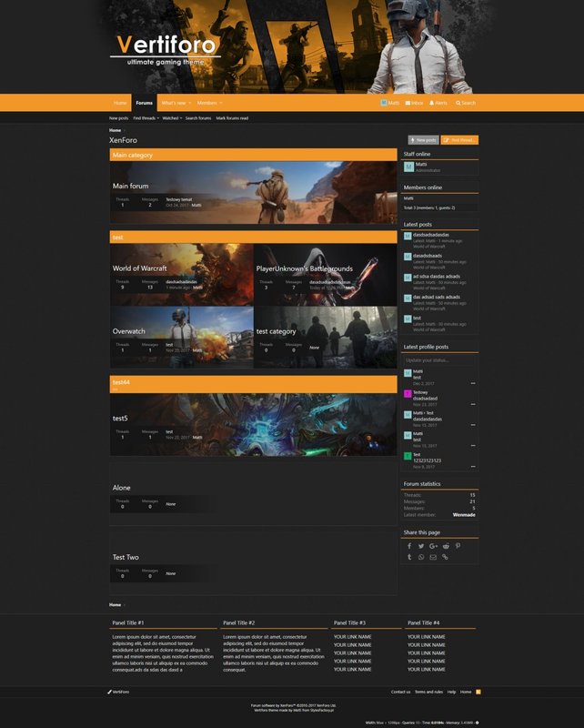Click Matti's avatar under Staff online

click(408, 167)
